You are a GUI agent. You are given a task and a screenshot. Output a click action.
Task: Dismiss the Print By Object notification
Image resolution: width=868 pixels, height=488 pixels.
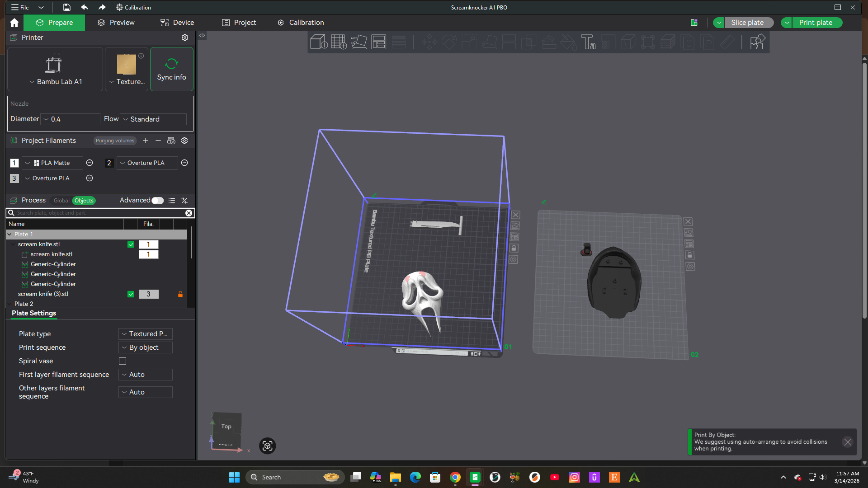pos(848,442)
